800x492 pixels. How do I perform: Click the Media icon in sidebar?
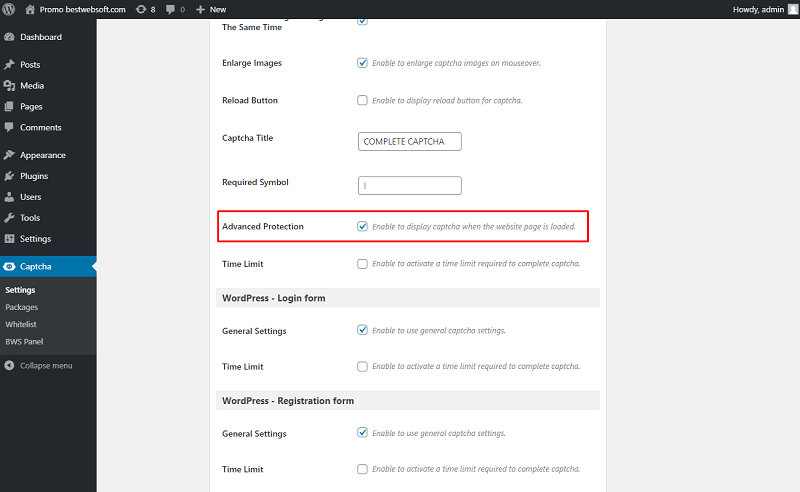(9, 85)
